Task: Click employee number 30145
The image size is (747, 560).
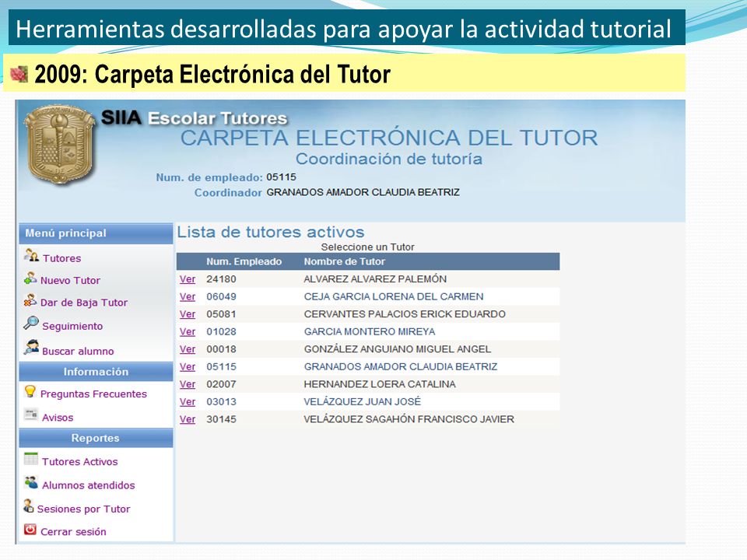Action: point(221,419)
